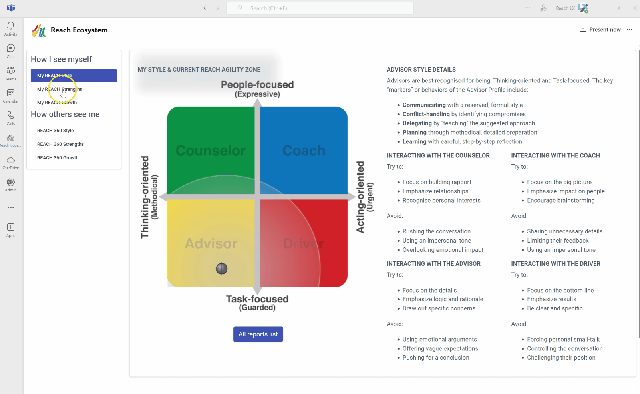Open Calls from the Teams sidebar
The image size is (640, 394).
(11, 118)
